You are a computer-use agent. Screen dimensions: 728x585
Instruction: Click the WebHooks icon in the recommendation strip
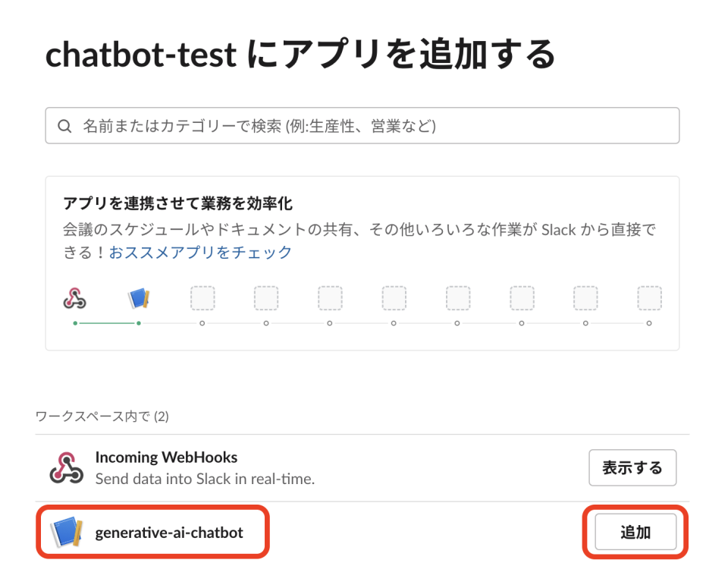pyautogui.click(x=74, y=297)
